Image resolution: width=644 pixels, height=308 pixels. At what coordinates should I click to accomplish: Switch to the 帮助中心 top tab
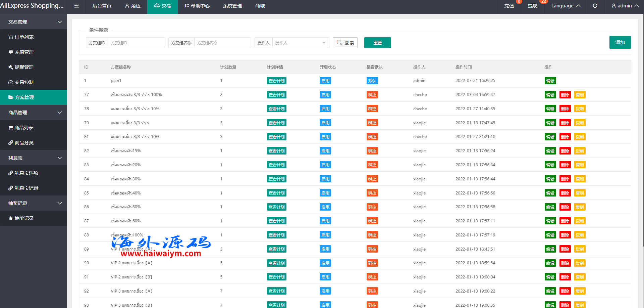click(x=197, y=6)
